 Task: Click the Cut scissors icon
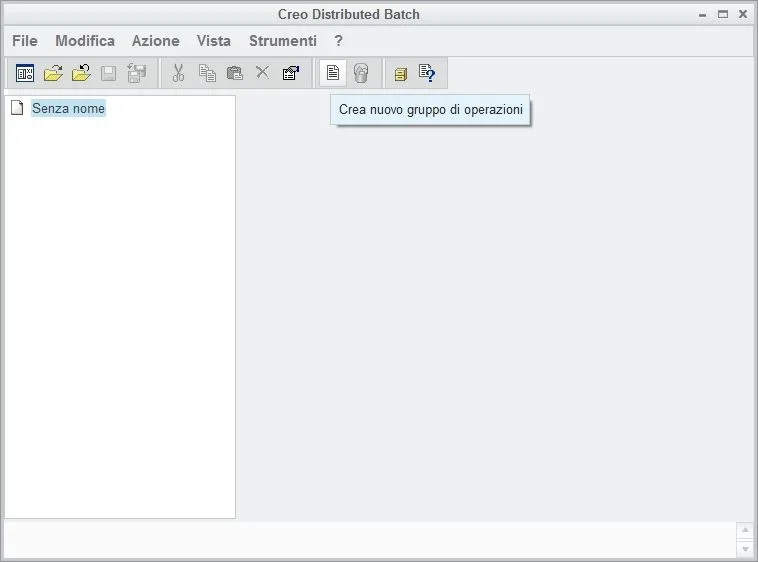point(178,73)
